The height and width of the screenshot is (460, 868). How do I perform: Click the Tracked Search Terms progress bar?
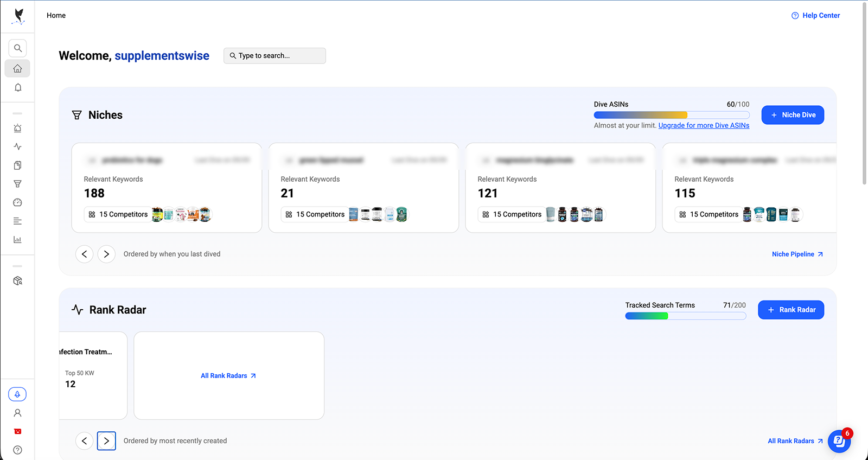pyautogui.click(x=685, y=316)
